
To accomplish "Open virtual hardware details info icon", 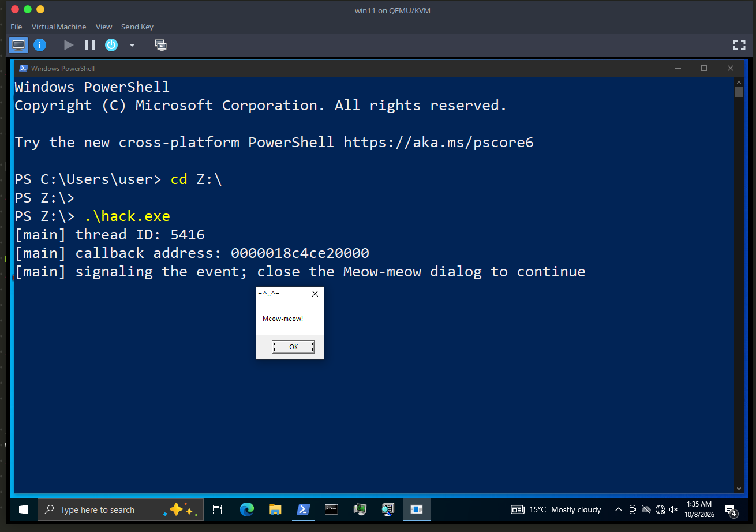I will coord(39,44).
